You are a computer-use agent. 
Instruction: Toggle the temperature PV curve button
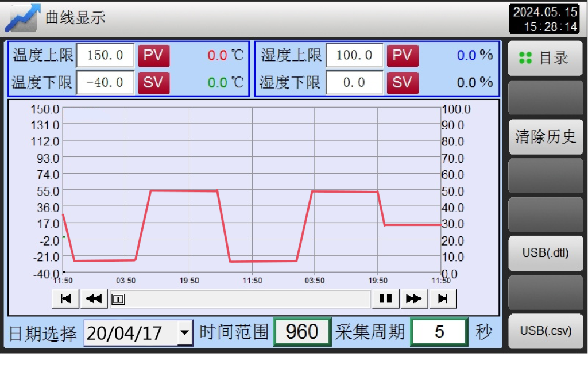[153, 55]
